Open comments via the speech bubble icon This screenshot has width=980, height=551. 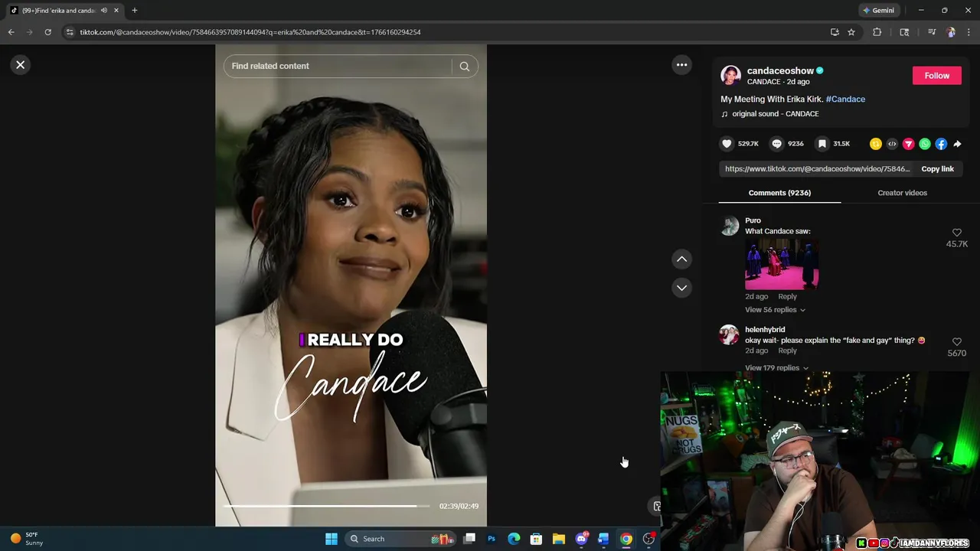click(776, 144)
